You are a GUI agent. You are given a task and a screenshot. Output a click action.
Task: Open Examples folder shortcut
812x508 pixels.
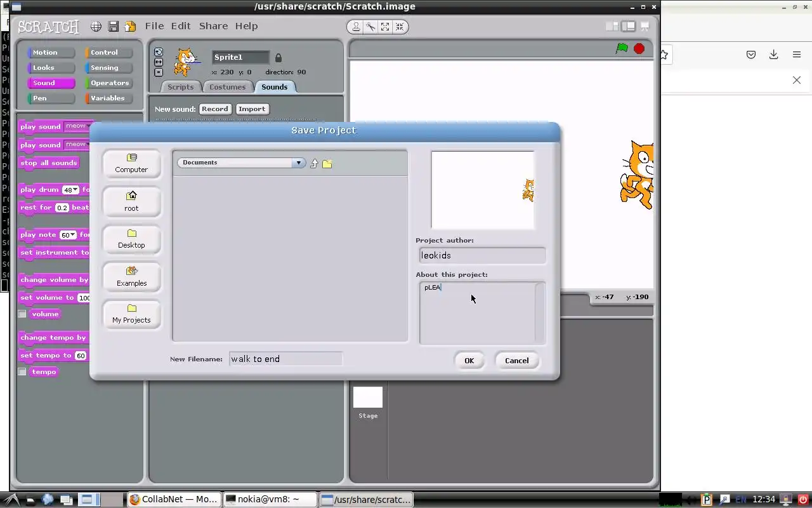coord(131,277)
